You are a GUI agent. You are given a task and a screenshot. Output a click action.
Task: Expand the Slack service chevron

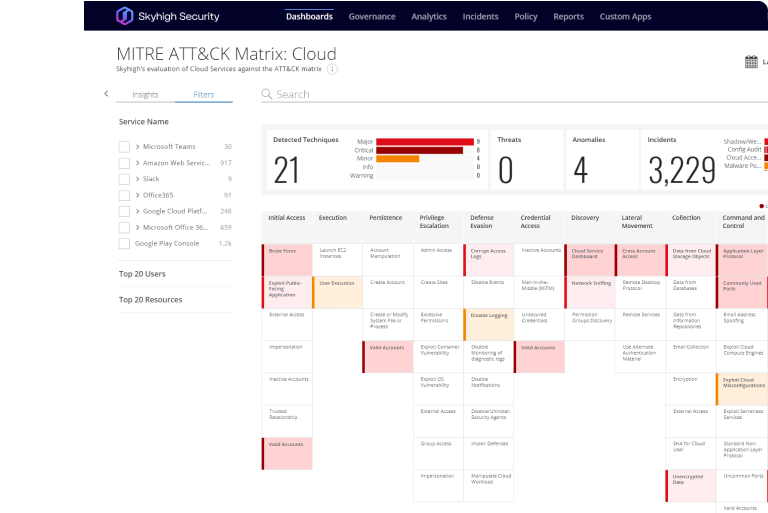(138, 179)
